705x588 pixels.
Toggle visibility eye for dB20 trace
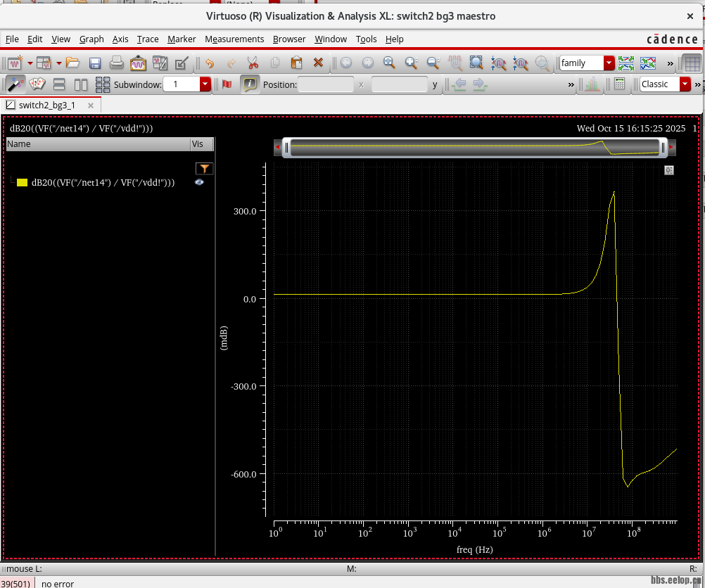tap(199, 182)
